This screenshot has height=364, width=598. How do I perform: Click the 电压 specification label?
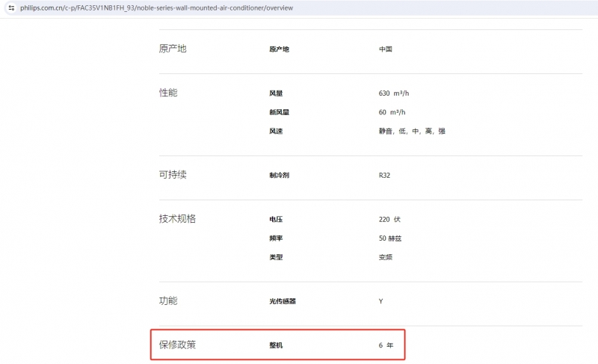pos(276,220)
